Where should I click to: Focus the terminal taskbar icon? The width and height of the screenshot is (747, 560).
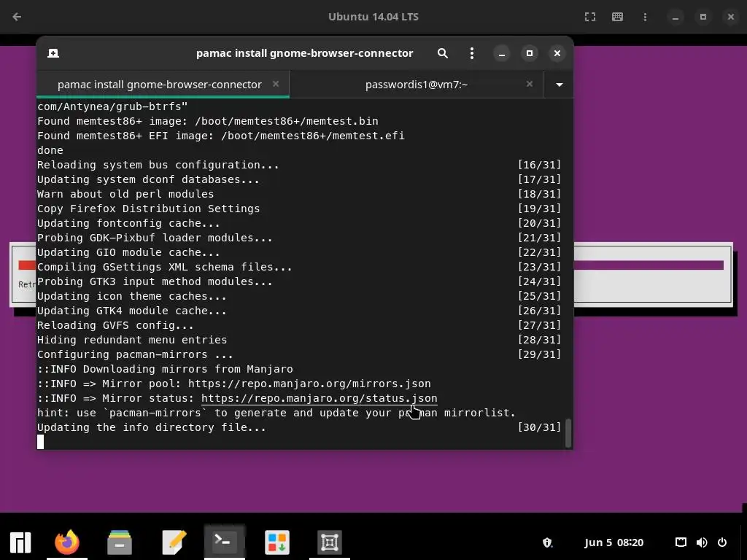[x=224, y=541]
